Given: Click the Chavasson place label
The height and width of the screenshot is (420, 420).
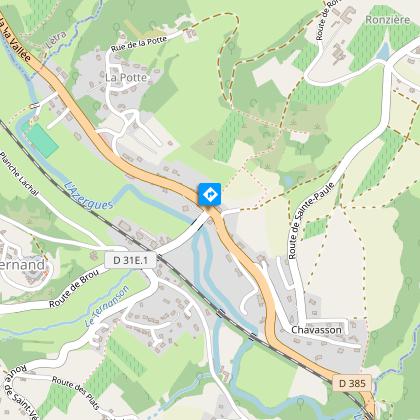Looking at the screenshot, I should [x=316, y=330].
